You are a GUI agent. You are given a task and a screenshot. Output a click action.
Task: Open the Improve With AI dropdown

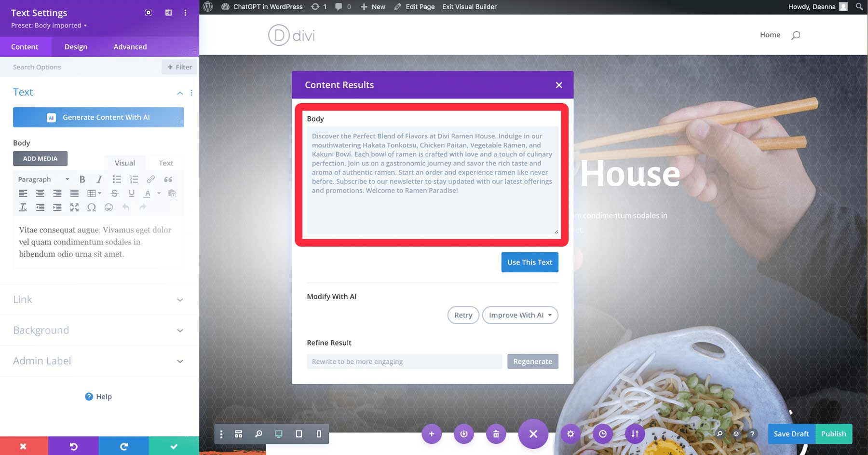(520, 315)
